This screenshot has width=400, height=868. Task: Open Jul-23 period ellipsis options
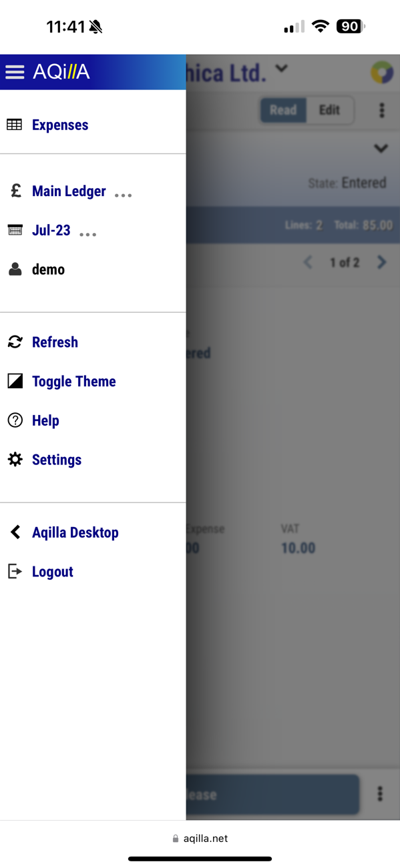coord(88,234)
